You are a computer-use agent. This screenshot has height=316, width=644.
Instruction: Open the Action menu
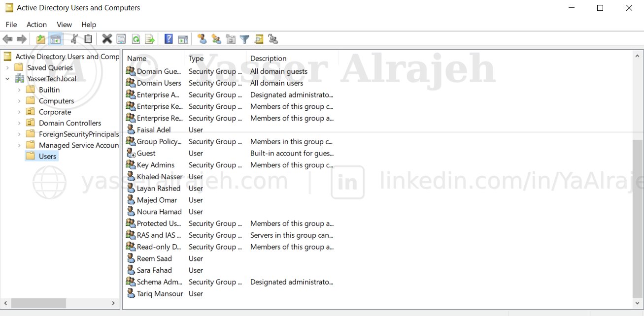pyautogui.click(x=37, y=25)
